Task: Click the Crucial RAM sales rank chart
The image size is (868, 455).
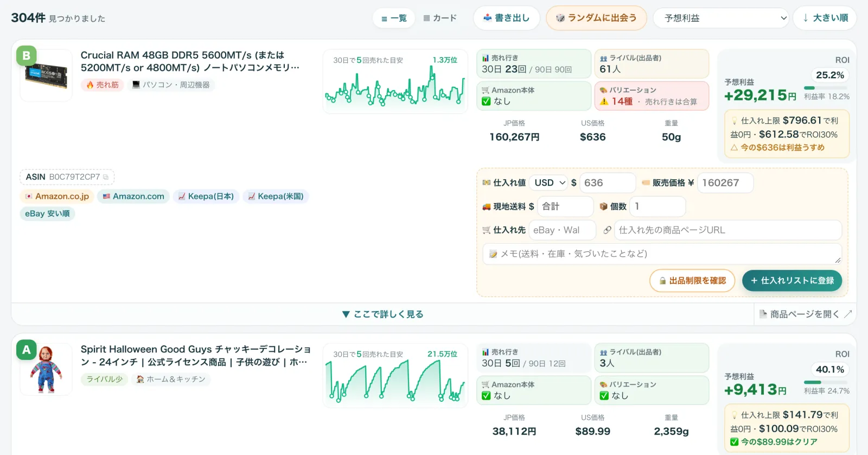Action: pyautogui.click(x=395, y=81)
